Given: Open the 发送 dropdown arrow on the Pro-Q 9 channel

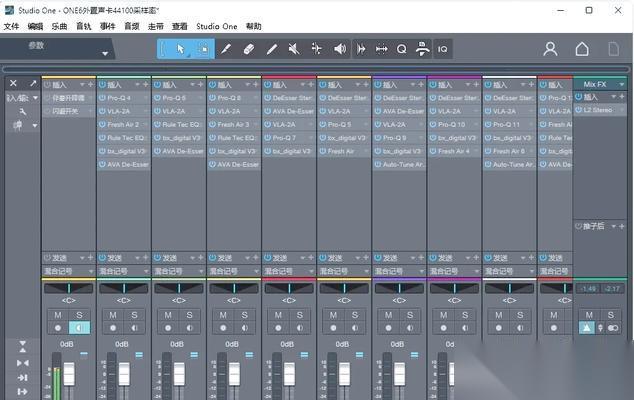Looking at the screenshot, I should tap(413, 258).
